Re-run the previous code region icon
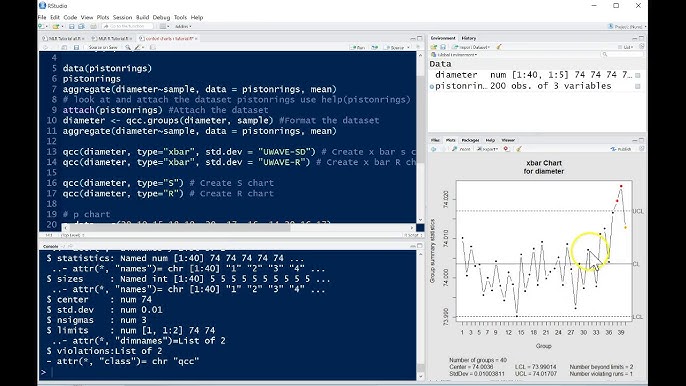This screenshot has width=686, height=386. (x=374, y=47)
